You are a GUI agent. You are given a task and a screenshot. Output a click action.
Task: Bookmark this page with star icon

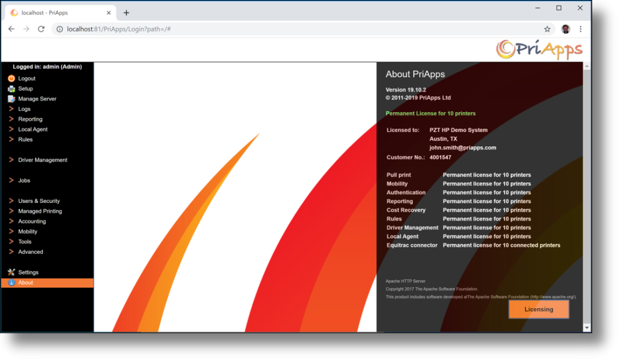[547, 29]
